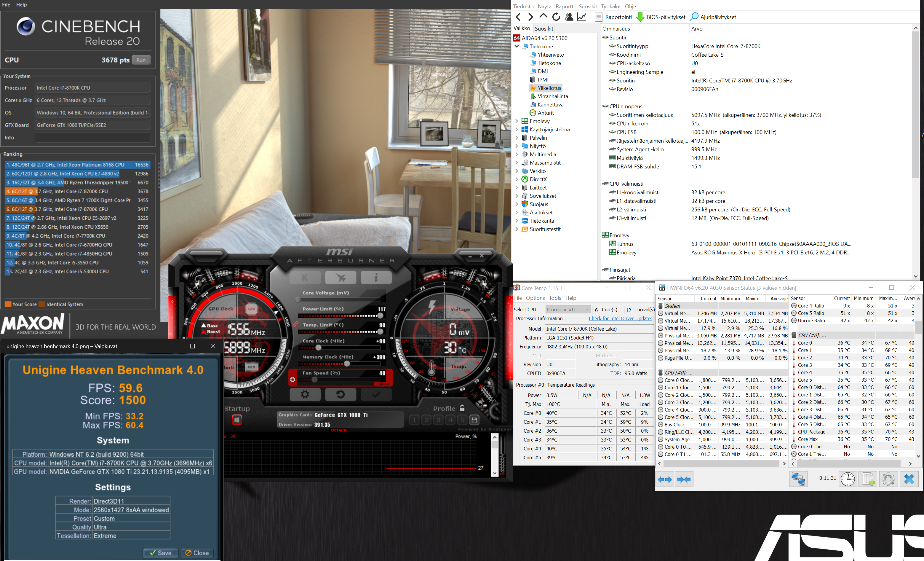The width and height of the screenshot is (924, 561).
Task: Click AIDA64 back navigation arrow
Action: coord(518,17)
